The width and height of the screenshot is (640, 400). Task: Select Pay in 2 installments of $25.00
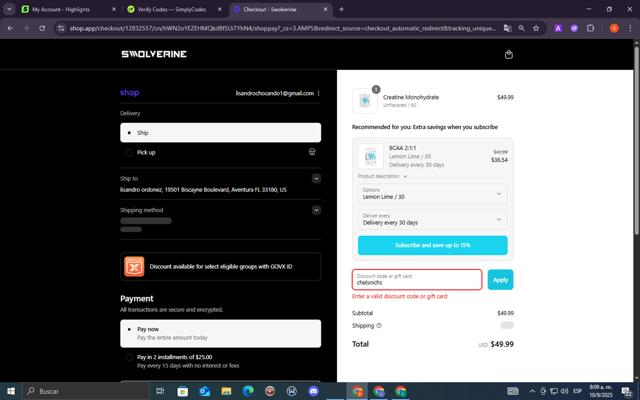click(x=220, y=361)
